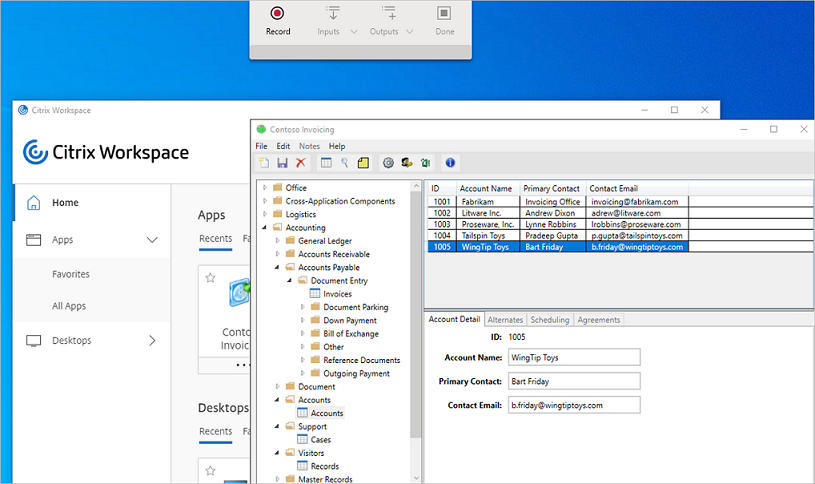Select the Account Detail tab

pos(454,319)
